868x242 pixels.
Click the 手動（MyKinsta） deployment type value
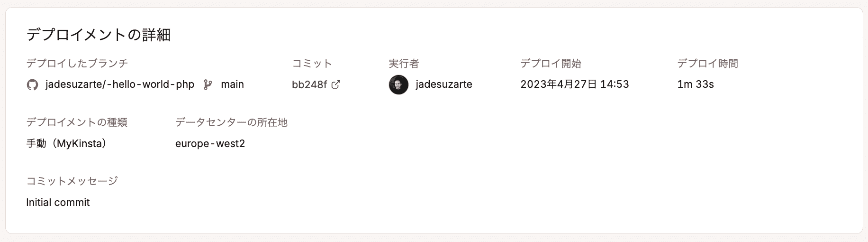click(66, 144)
